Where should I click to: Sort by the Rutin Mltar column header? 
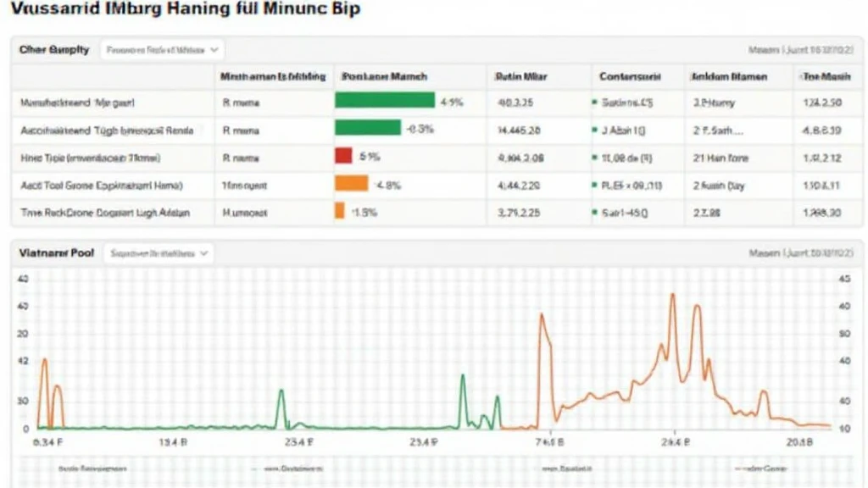(521, 76)
